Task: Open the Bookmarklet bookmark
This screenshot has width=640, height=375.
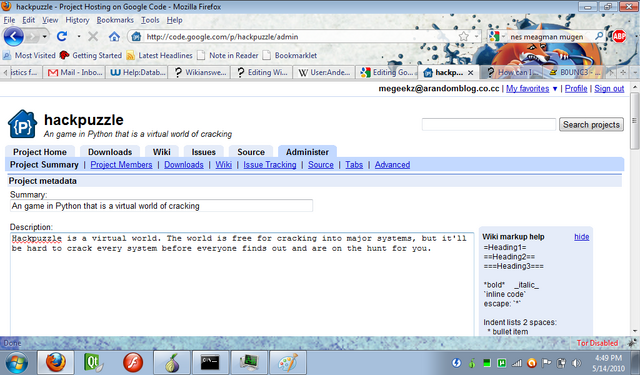Action: [x=290, y=55]
